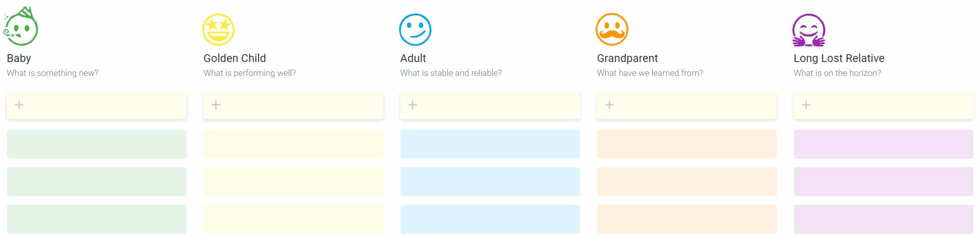
Task: Add a card with Adult column plus icon
Action: click(x=413, y=105)
